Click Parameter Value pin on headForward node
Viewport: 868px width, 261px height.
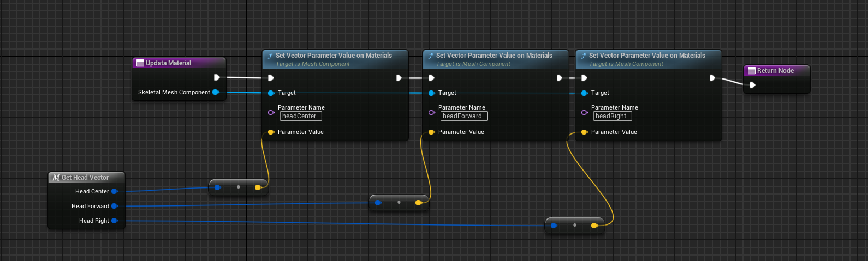[431, 132]
